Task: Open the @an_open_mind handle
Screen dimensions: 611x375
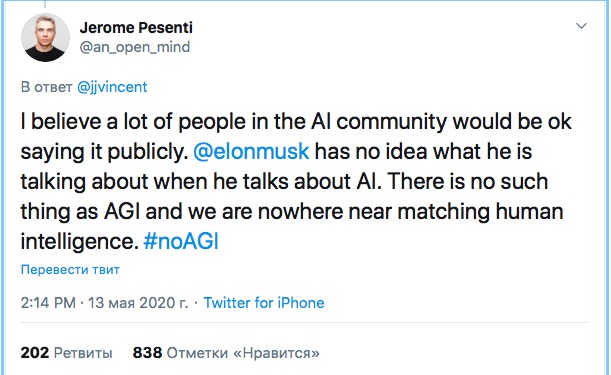Action: tap(135, 47)
